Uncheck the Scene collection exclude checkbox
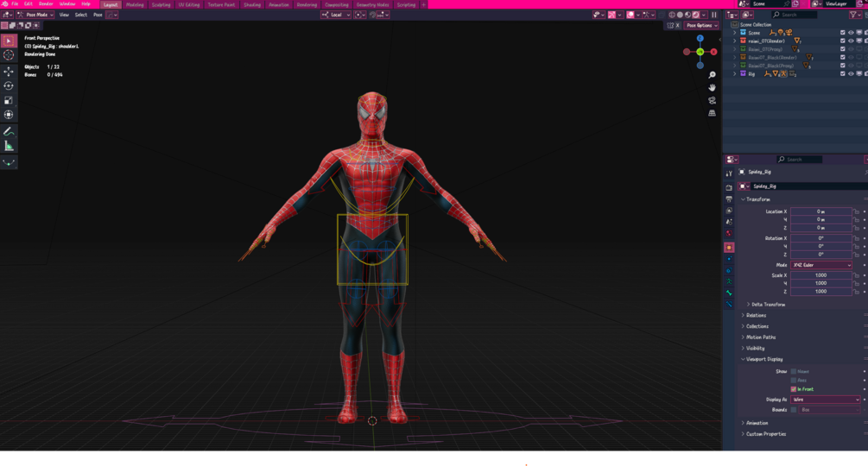 843,33
